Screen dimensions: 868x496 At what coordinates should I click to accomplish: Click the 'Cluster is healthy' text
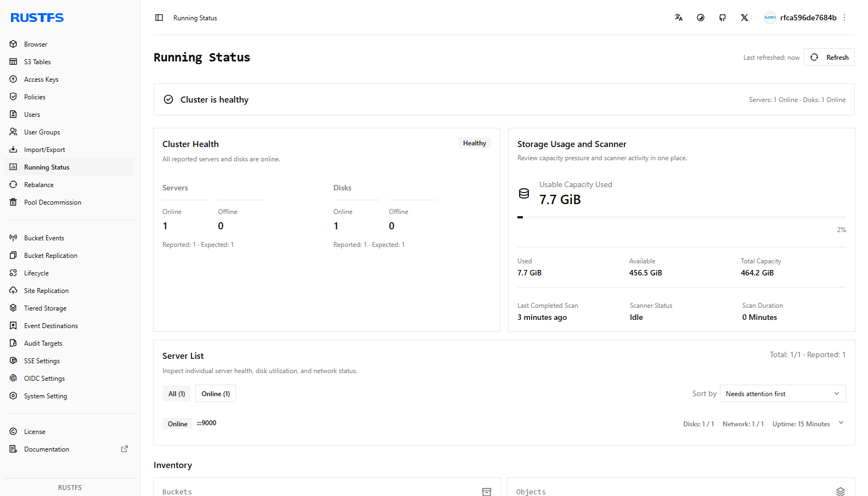(x=215, y=99)
